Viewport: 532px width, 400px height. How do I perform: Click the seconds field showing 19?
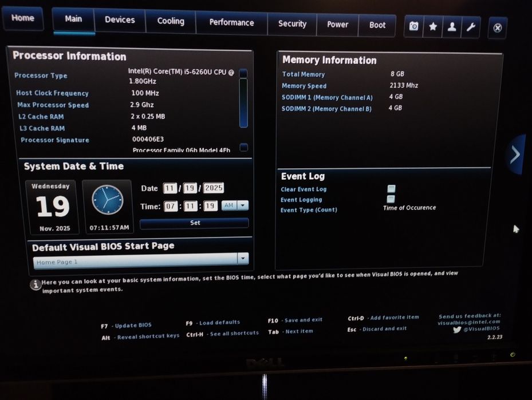pos(210,205)
